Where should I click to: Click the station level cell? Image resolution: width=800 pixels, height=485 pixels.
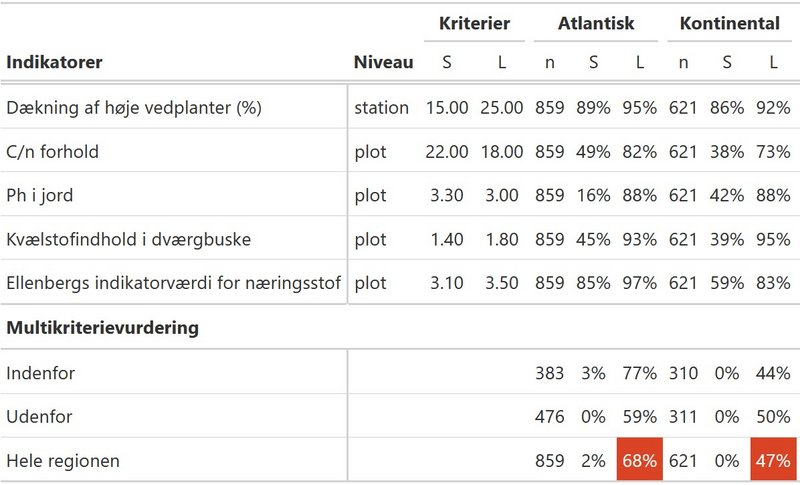(382, 108)
